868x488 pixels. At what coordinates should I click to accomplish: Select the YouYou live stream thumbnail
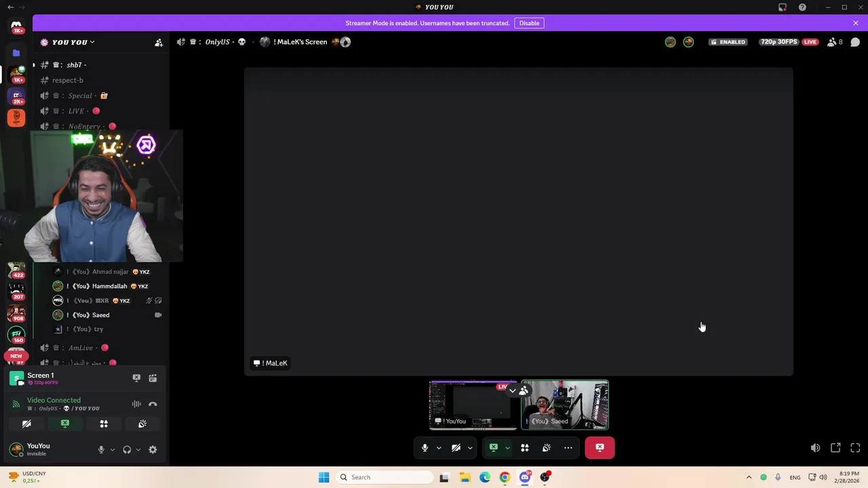click(473, 405)
